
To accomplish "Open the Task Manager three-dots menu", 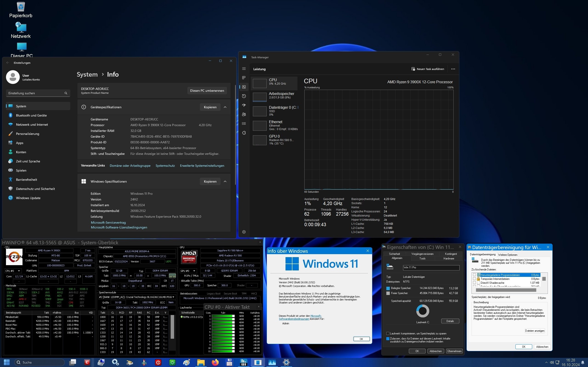I will [x=453, y=69].
